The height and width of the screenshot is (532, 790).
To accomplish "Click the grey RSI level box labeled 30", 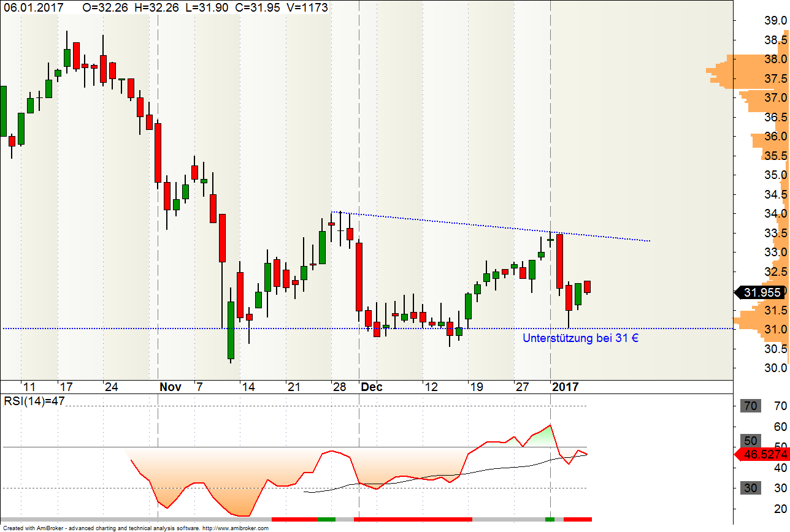I will [x=750, y=488].
